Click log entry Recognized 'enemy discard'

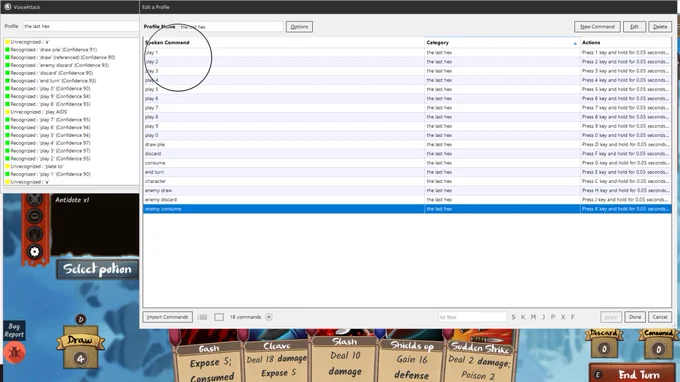pyautogui.click(x=57, y=65)
